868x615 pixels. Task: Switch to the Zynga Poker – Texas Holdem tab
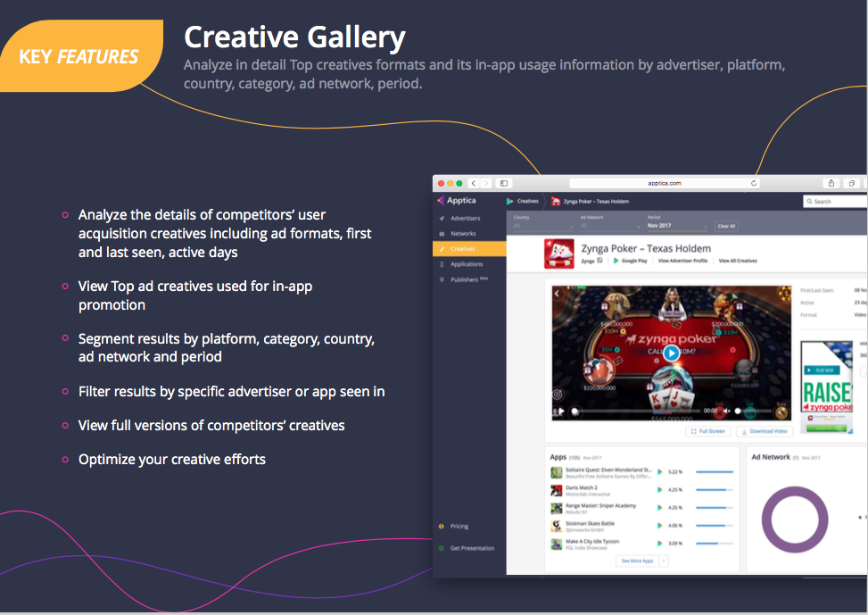click(x=594, y=201)
